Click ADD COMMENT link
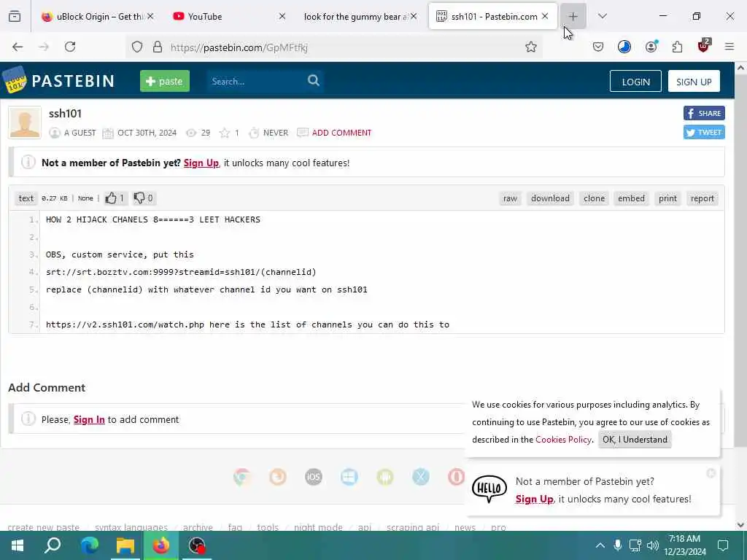This screenshot has width=747, height=560. point(341,133)
